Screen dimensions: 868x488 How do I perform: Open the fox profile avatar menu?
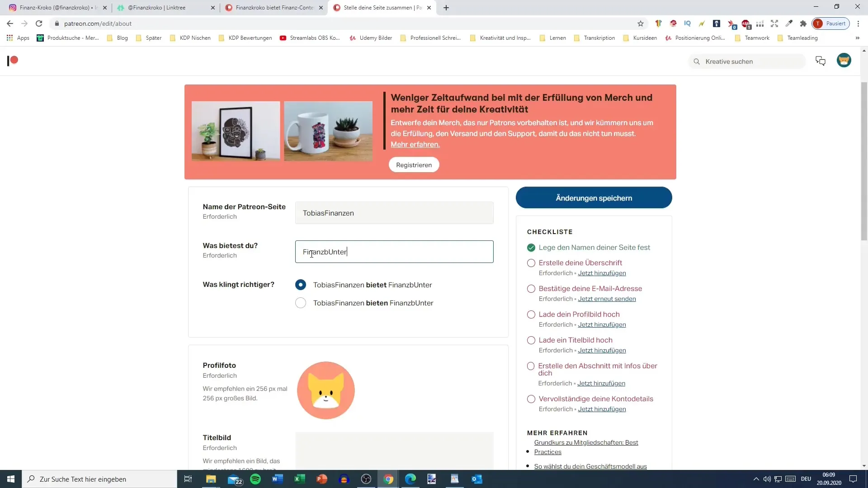[844, 60]
